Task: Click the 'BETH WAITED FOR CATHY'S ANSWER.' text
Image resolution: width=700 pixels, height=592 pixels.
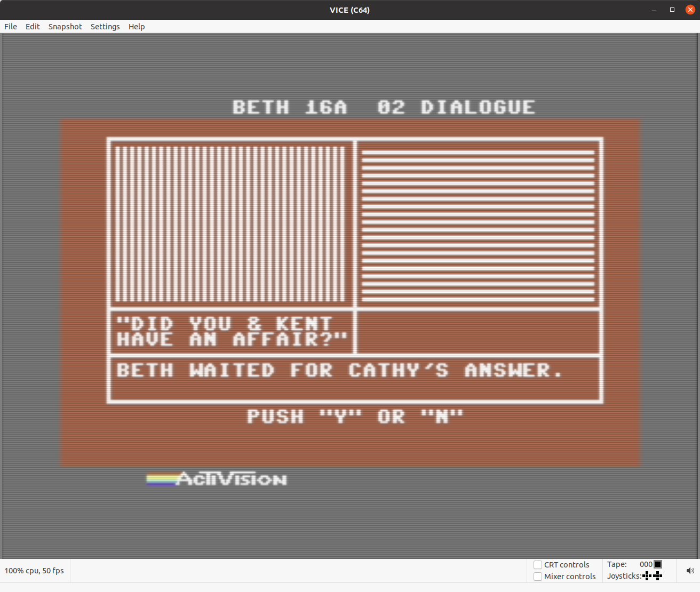Action: coord(339,370)
